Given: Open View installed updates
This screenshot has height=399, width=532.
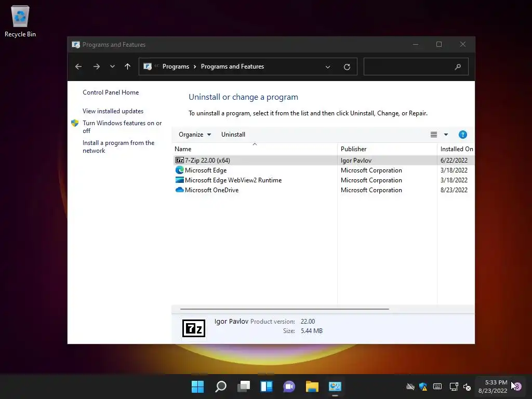Looking at the screenshot, I should point(113,111).
